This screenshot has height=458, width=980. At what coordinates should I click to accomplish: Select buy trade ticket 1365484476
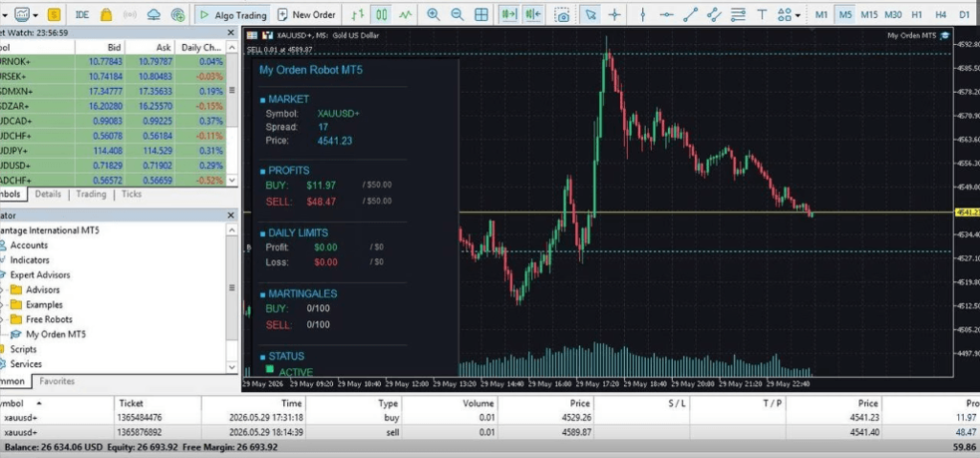pos(490,418)
